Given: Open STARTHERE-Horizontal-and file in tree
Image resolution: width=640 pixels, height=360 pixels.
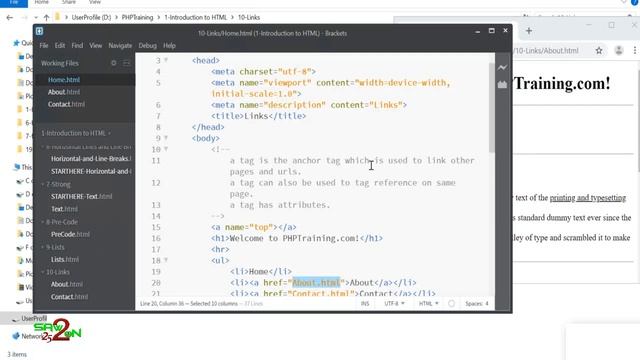Looking at the screenshot, I should click(91, 171).
